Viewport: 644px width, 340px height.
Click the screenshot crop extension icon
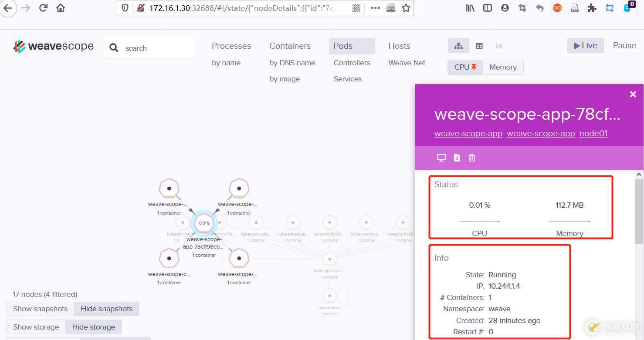522,8
